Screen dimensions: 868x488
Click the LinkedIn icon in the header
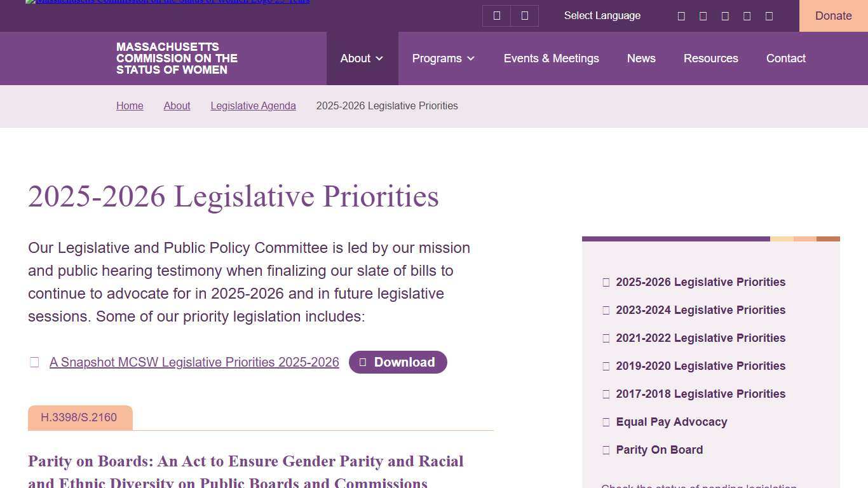tap(747, 15)
